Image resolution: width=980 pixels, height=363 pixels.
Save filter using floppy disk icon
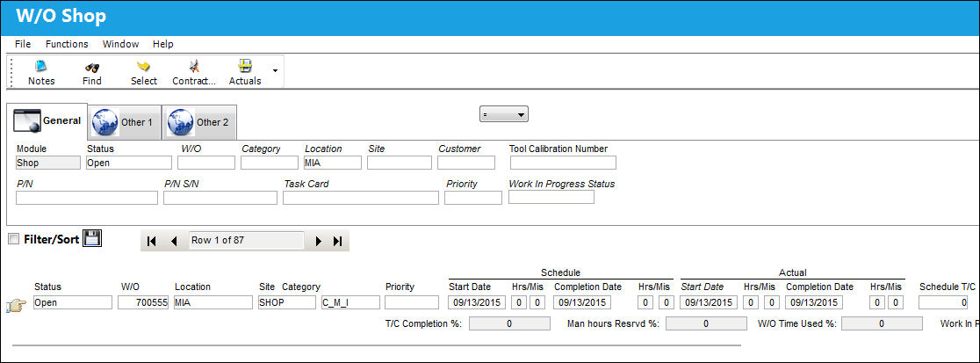coord(92,238)
